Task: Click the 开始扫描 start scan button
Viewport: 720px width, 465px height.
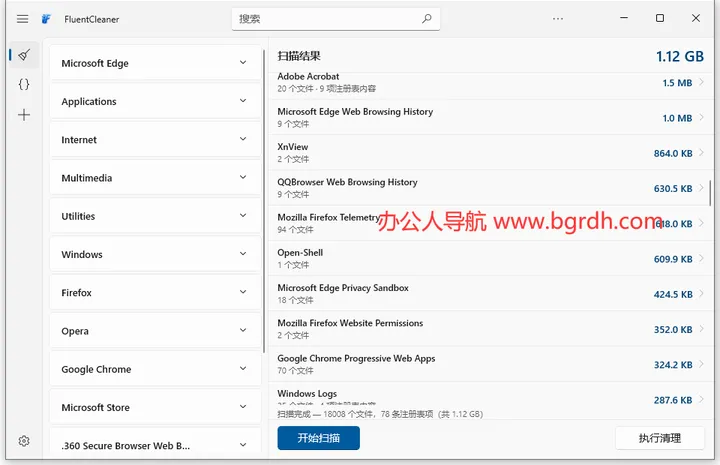Action: pyautogui.click(x=318, y=438)
